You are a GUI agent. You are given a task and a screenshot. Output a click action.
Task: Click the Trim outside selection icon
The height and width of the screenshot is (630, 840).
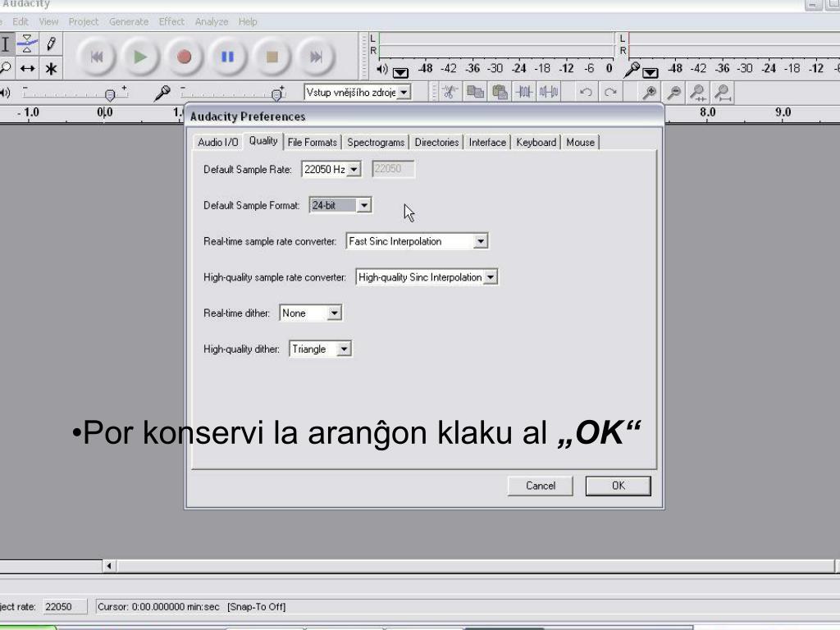click(x=450, y=92)
